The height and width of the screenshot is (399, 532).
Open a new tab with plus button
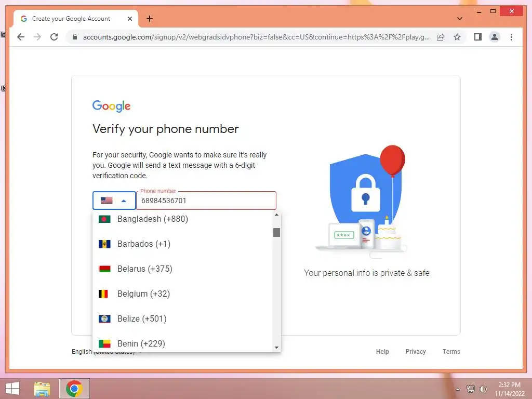(x=149, y=19)
